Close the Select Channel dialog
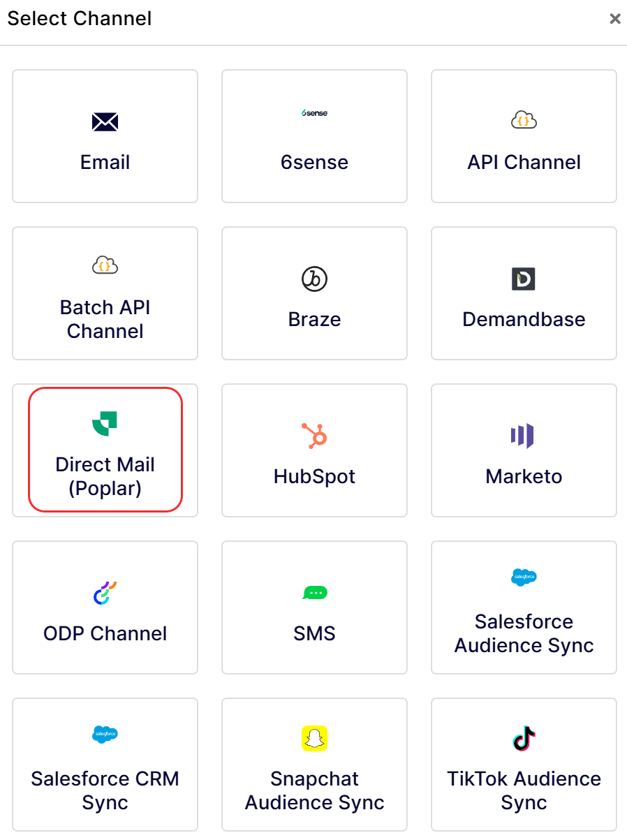 pyautogui.click(x=615, y=19)
